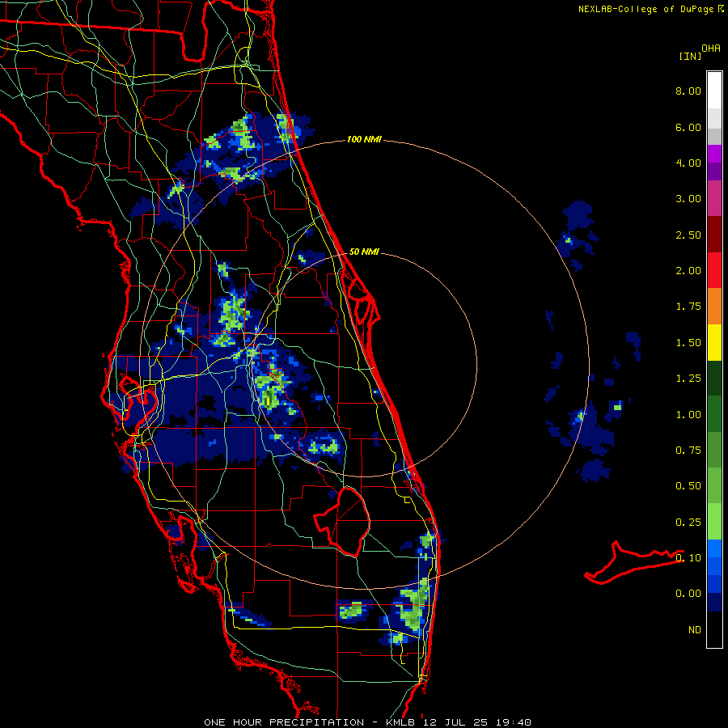This screenshot has height=728, width=728.
Task: Click the KMLB radar site identifier
Action: point(404,722)
